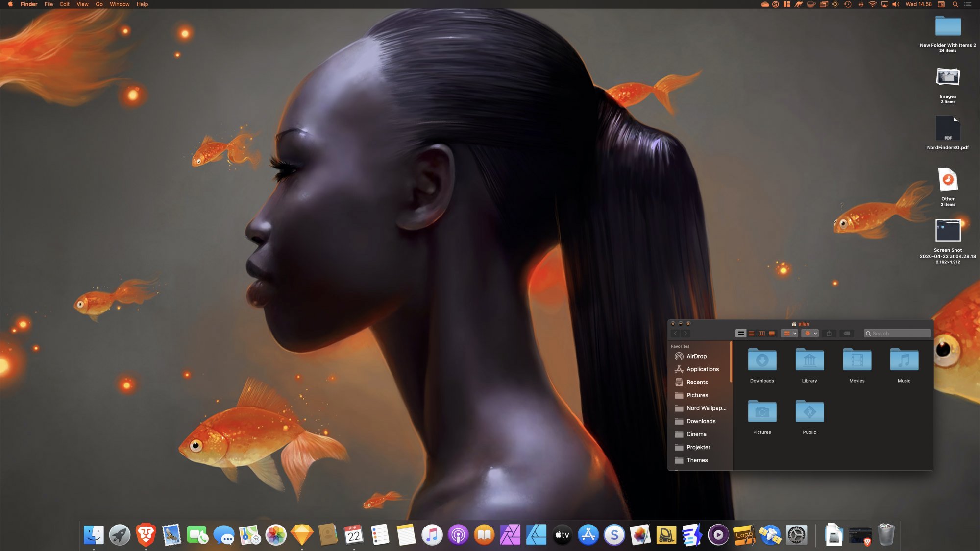Click the Share button in Finder toolbar

pyautogui.click(x=829, y=334)
